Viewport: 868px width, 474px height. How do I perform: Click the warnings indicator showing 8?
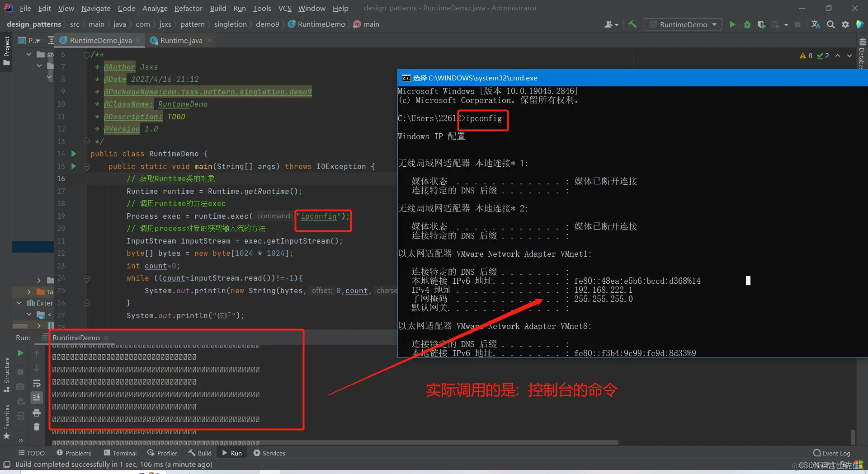point(806,56)
